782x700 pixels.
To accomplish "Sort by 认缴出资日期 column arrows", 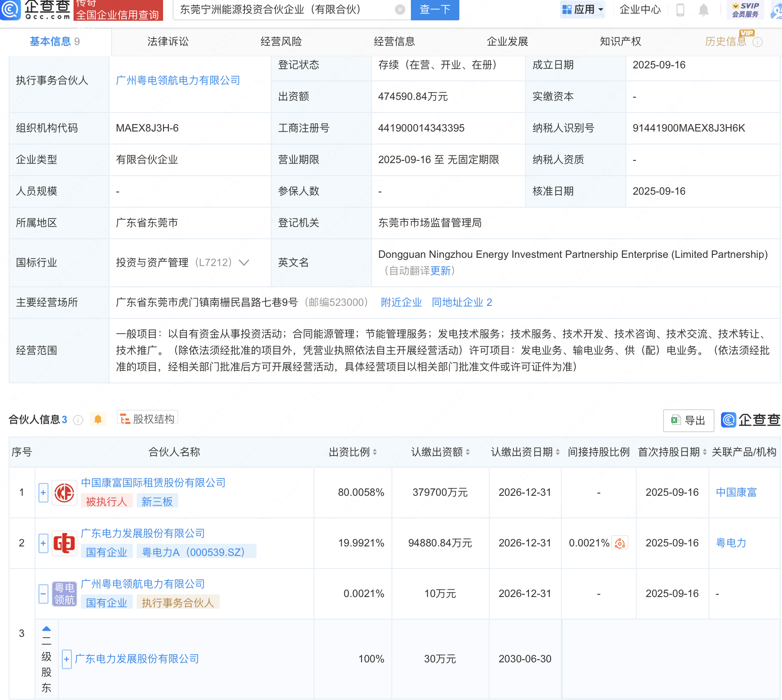I will (x=558, y=452).
